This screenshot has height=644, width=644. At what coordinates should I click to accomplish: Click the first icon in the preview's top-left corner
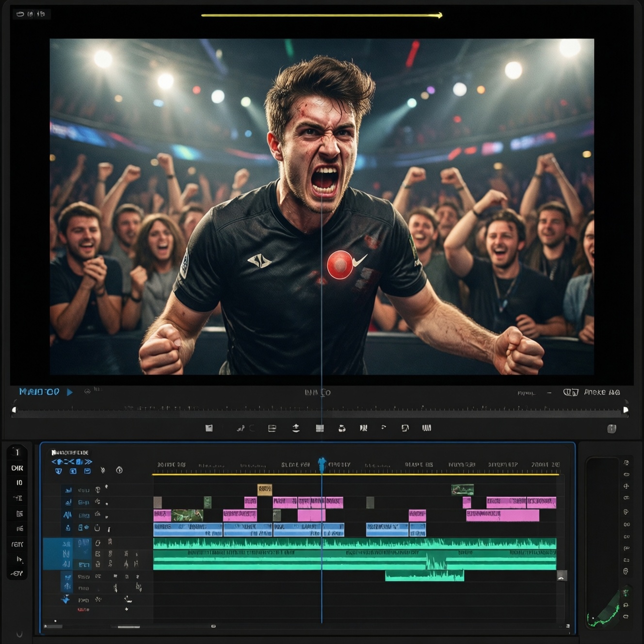click(20, 14)
